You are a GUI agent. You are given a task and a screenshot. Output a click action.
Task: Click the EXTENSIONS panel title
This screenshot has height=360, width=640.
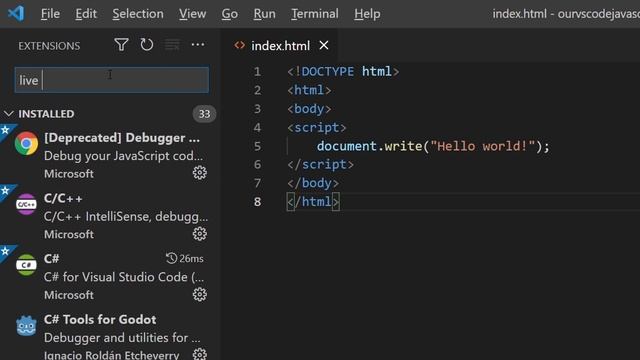49,46
